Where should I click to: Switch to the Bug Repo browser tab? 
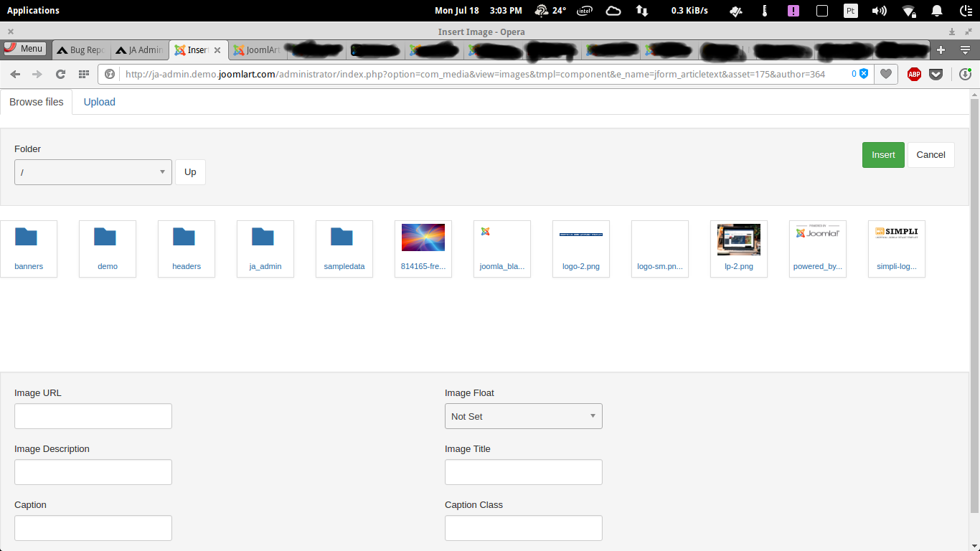click(x=81, y=50)
